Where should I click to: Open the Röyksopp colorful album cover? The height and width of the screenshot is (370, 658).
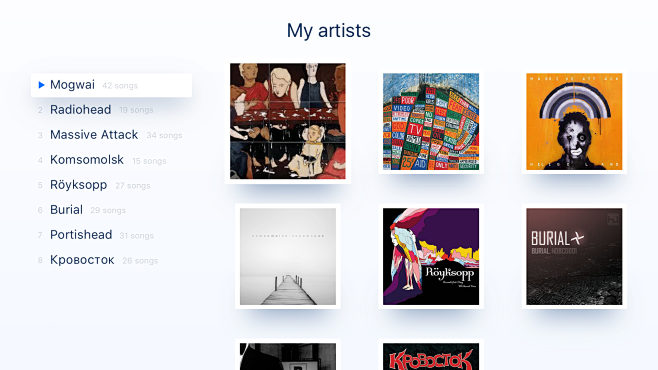click(431, 256)
